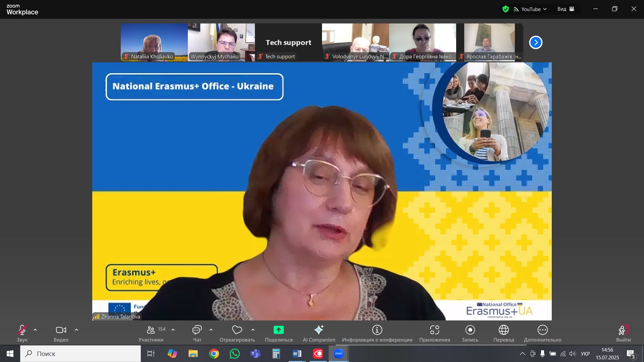Click the green Поделиться share screen button
The width and height of the screenshot is (644, 362).
[x=279, y=334]
